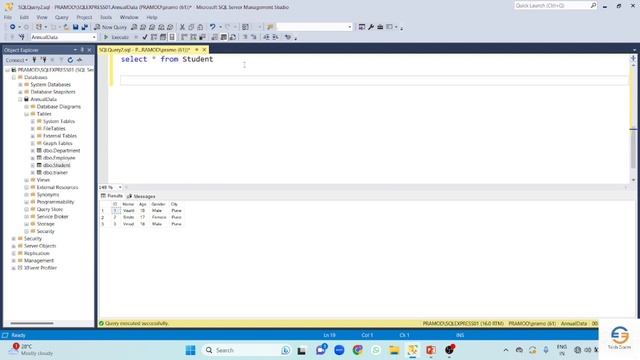This screenshot has width=640, height=360.
Task: Expand the Server Objects node
Action: point(14,246)
